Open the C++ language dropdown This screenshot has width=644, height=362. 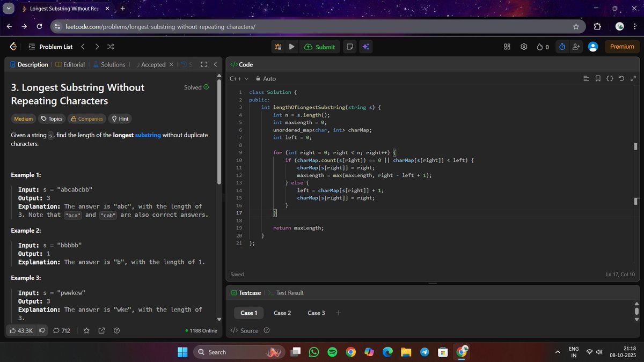(239, 79)
